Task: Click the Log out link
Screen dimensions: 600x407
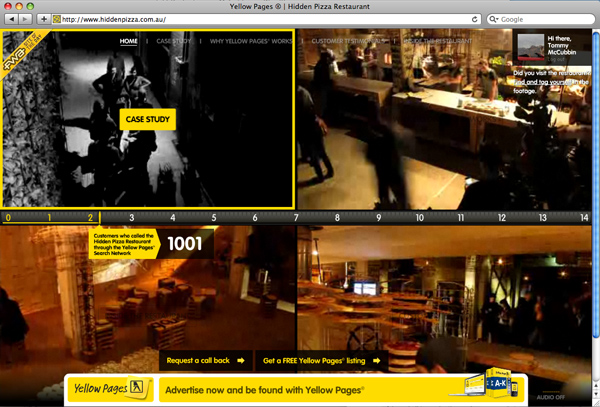Action: pyautogui.click(x=556, y=59)
